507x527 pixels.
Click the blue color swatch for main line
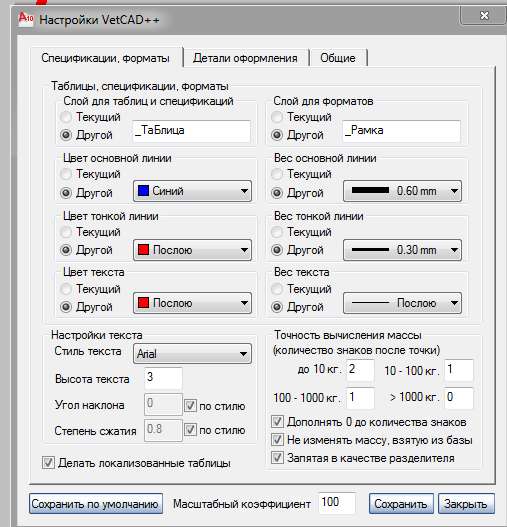click(144, 191)
